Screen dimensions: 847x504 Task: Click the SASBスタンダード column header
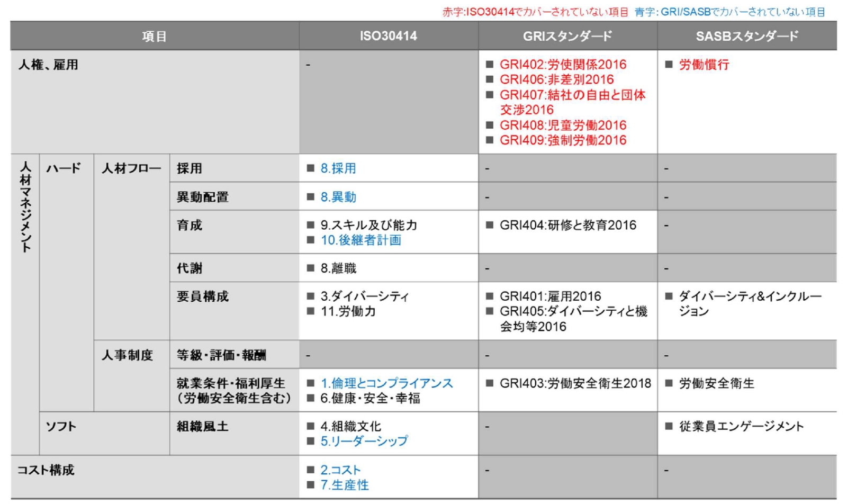(x=747, y=36)
